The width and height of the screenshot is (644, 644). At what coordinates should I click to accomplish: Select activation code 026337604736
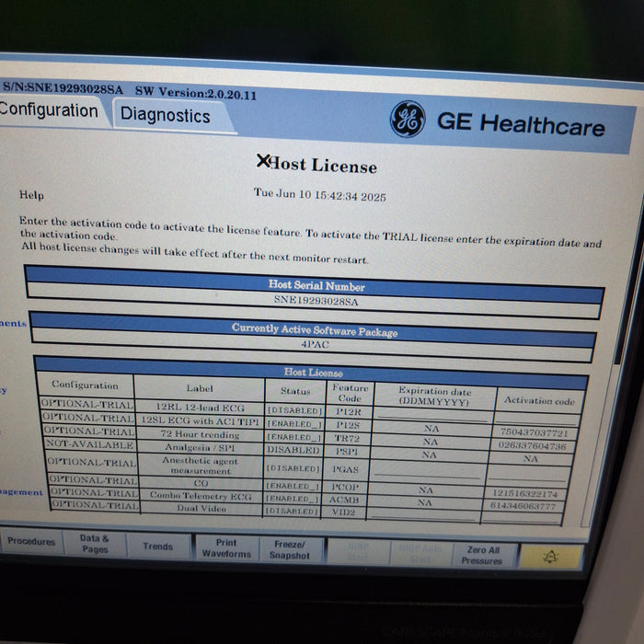533,445
